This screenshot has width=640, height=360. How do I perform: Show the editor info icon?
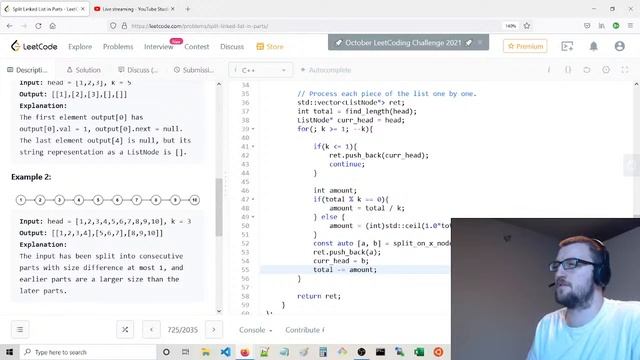[x=549, y=70]
